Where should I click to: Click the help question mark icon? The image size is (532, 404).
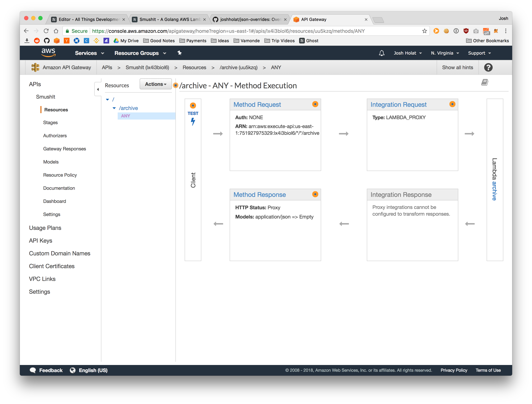click(x=488, y=68)
